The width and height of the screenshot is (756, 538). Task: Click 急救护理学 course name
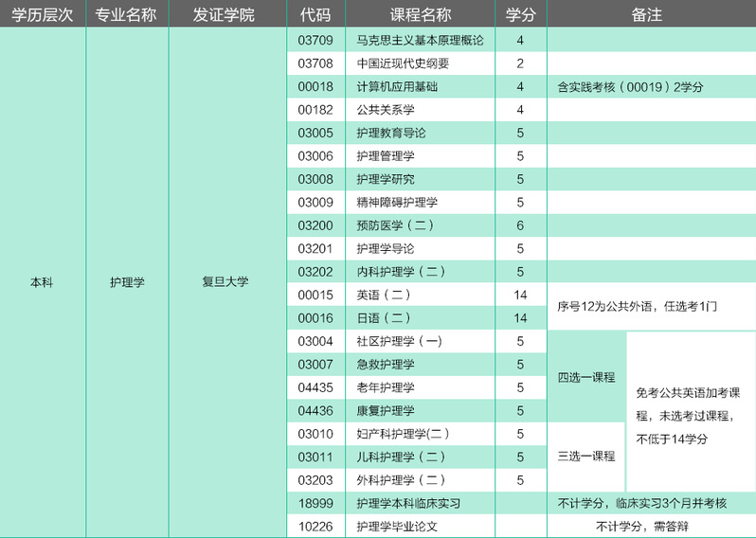386,364
